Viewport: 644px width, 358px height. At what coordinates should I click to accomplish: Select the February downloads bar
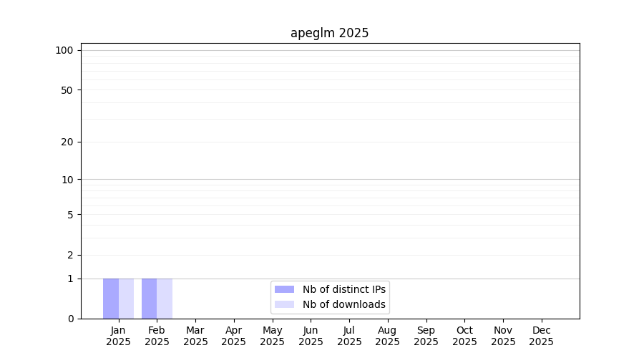tap(165, 299)
